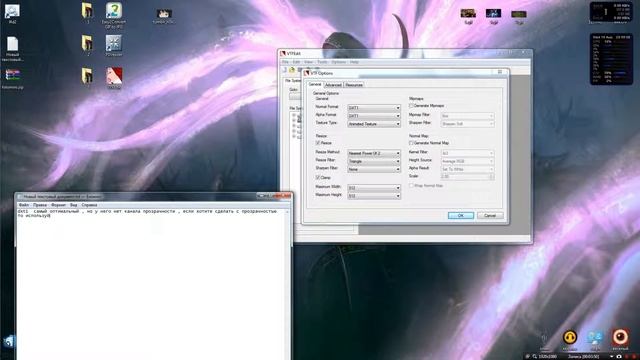Image resolution: width=640 pixels, height=360 pixels.
Task: Open the green-tinted thumbnail at top right
Action: pos(519,14)
